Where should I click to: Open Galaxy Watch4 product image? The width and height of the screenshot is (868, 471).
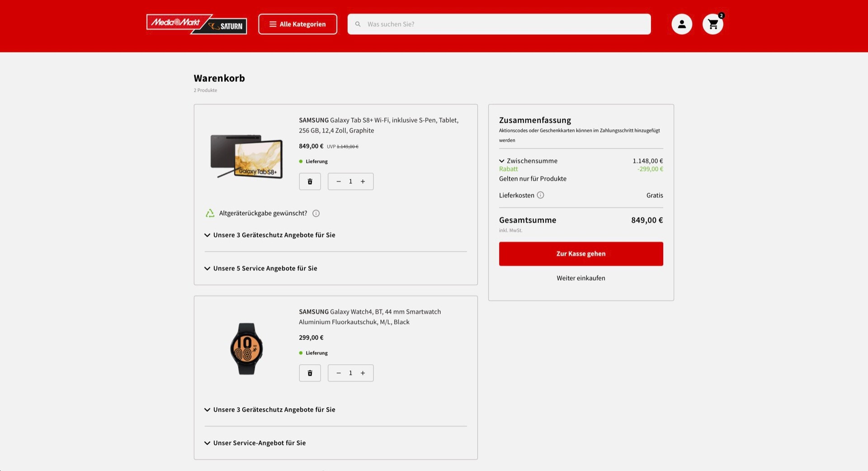point(247,348)
